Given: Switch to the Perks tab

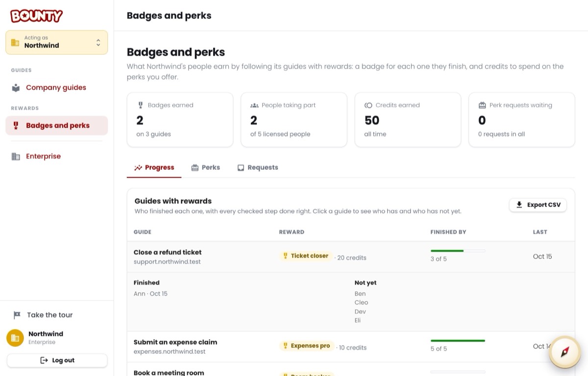Looking at the screenshot, I should tap(205, 167).
